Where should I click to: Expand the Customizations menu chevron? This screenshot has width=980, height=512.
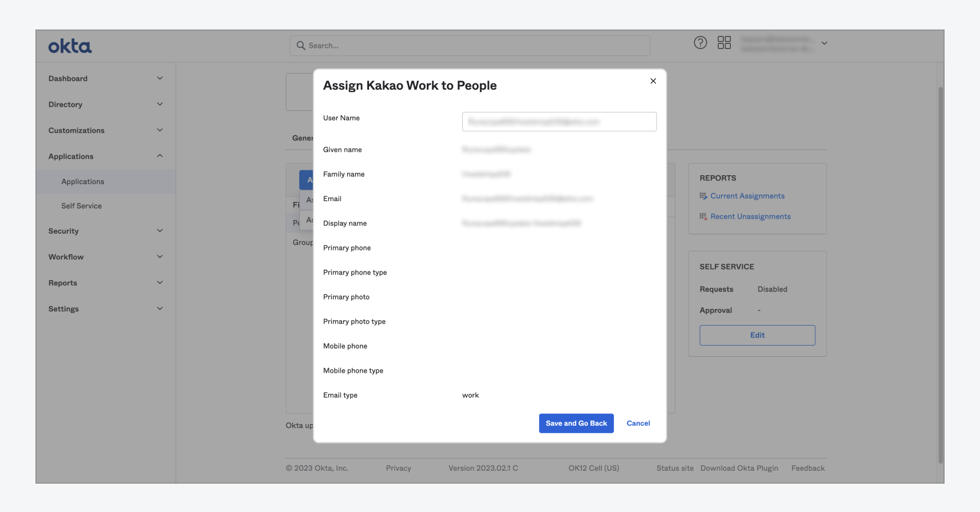(x=159, y=130)
